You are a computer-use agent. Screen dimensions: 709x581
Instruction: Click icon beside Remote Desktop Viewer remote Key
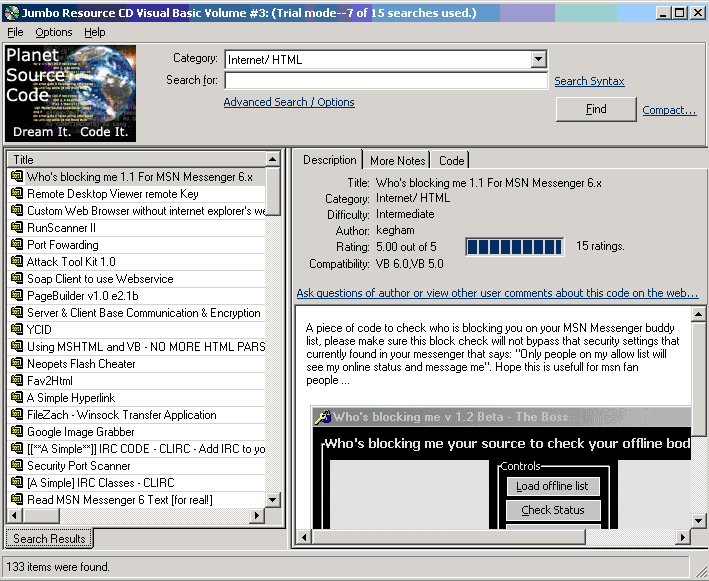(17, 194)
